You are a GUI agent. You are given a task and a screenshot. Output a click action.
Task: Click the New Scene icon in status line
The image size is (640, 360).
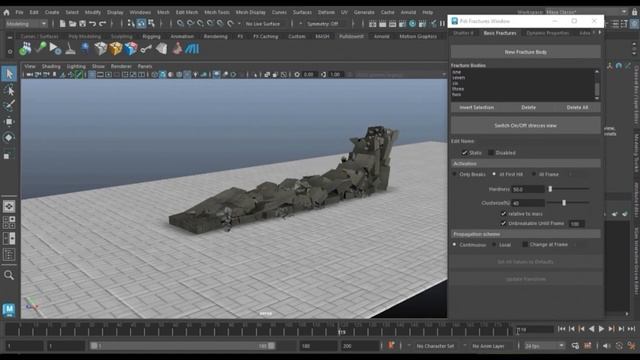tap(62, 24)
